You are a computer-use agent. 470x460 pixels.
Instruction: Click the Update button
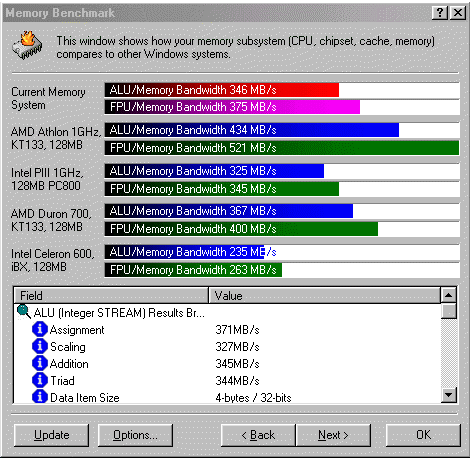(x=52, y=435)
